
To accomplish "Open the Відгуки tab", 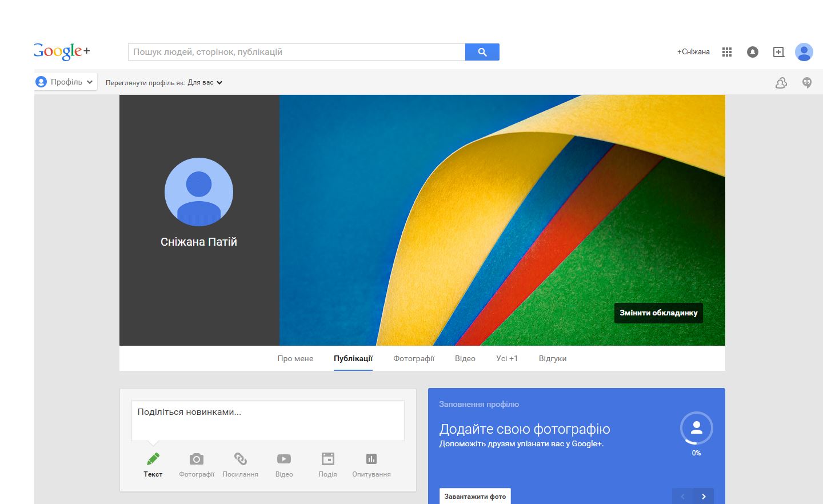I will [x=553, y=358].
